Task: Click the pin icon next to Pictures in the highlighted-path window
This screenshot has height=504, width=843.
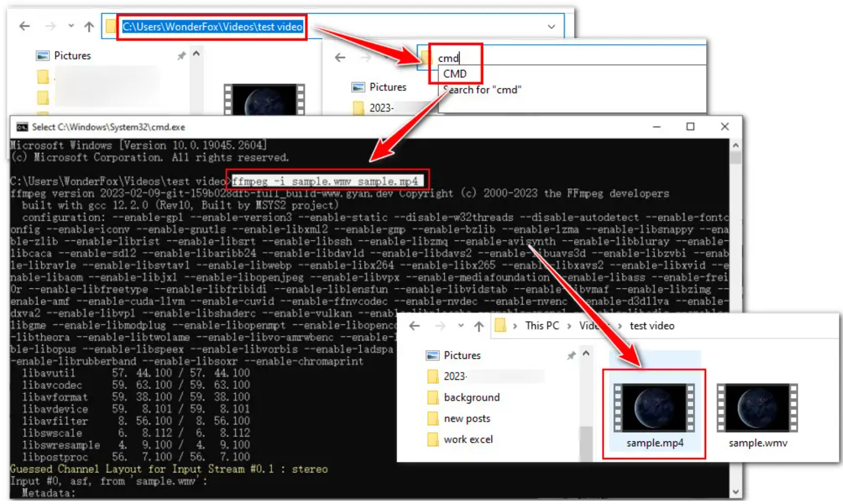Action: (x=181, y=56)
